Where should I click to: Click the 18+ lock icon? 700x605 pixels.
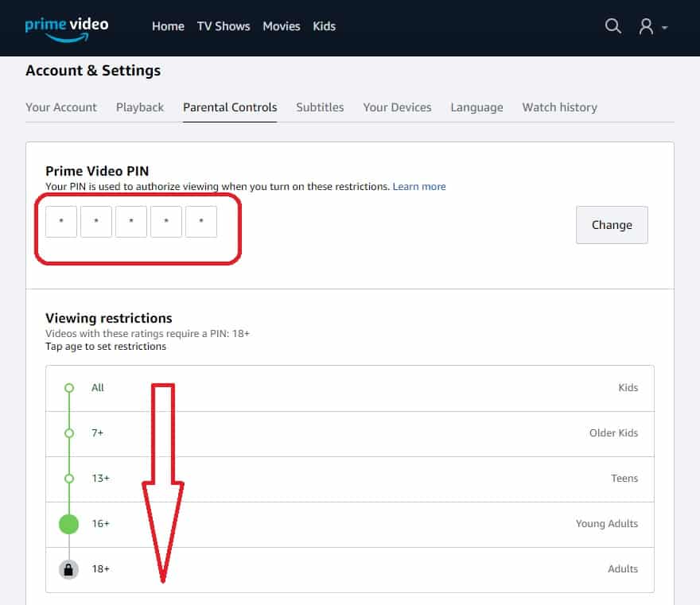(68, 569)
